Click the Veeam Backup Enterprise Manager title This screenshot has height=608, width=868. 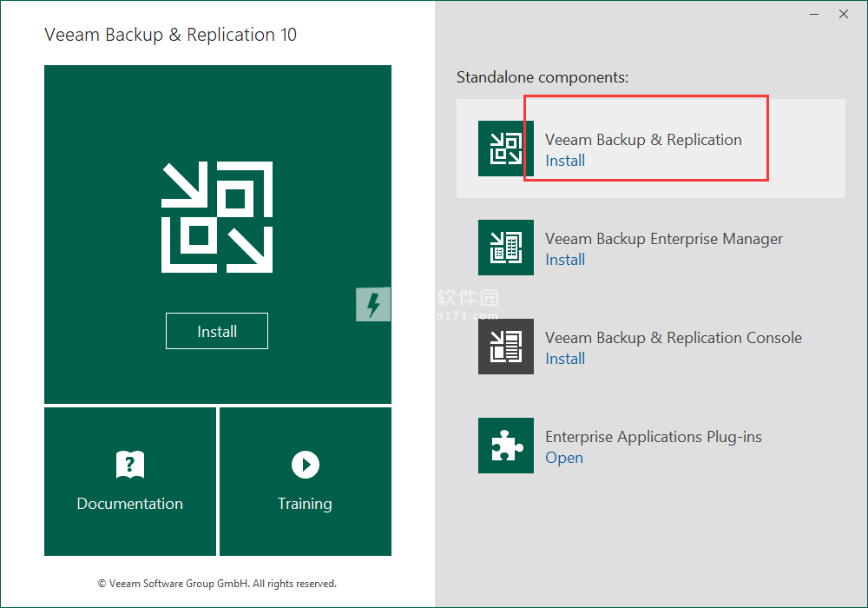[664, 239]
